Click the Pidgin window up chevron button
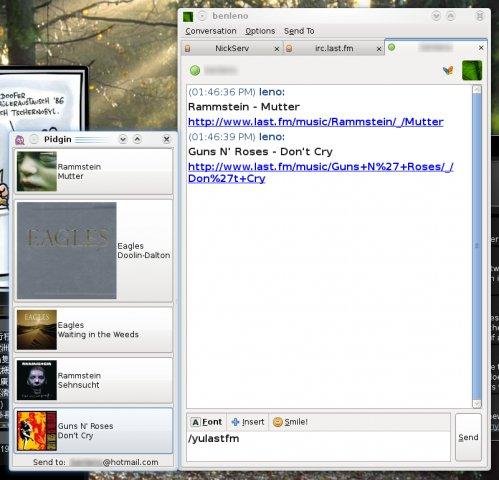Image resolution: width=499 pixels, height=480 pixels. [137, 139]
